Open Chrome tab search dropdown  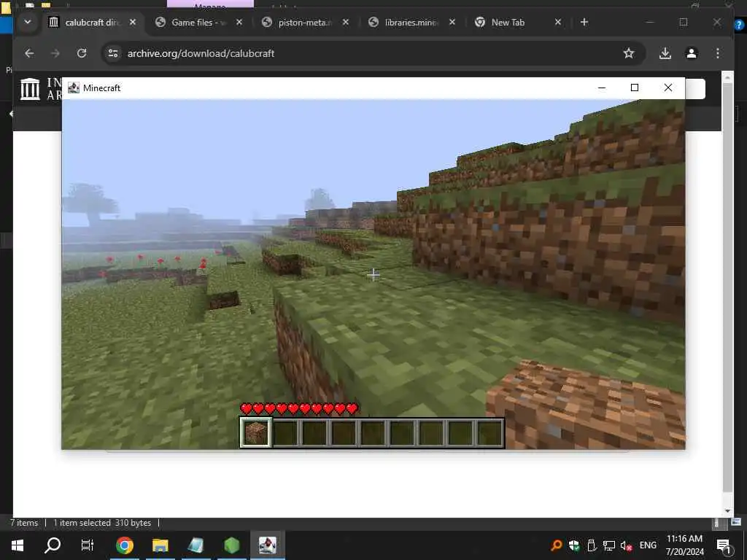[x=28, y=22]
